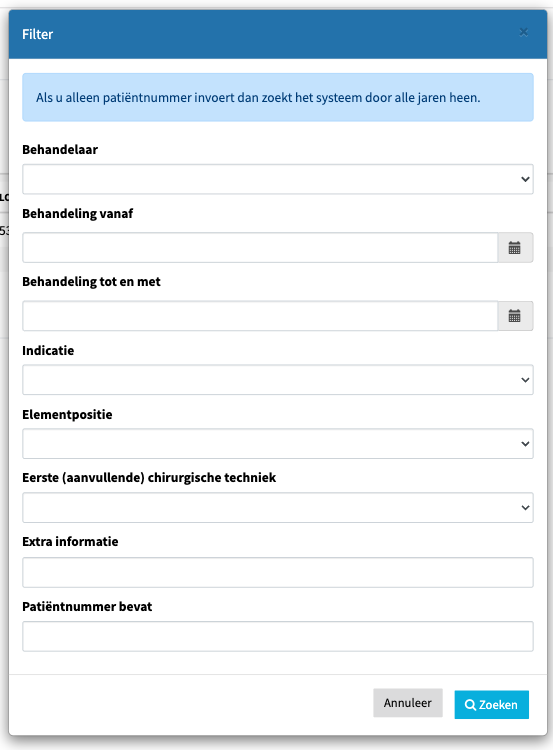Open calendar picker for Behandeling tot en met

coord(515,316)
